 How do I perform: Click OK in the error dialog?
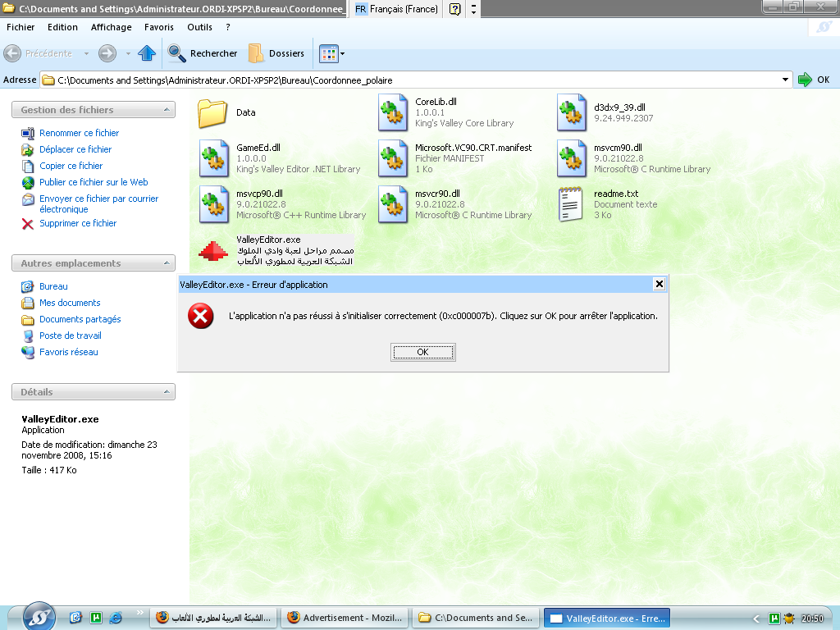(x=422, y=352)
